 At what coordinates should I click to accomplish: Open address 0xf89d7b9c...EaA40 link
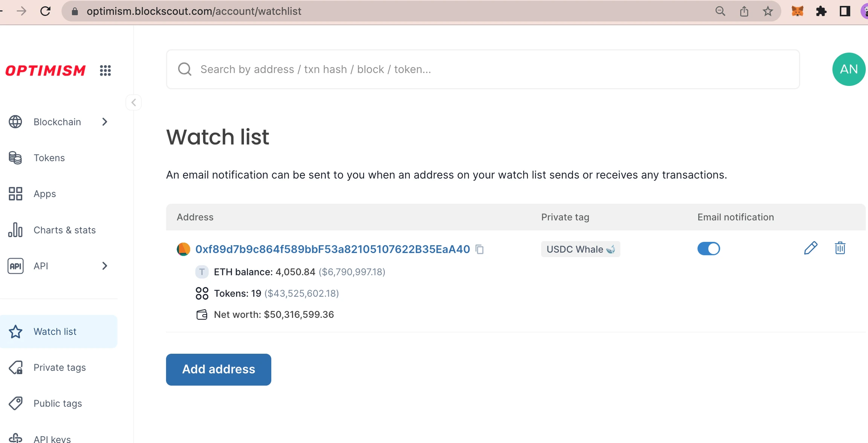pos(332,249)
